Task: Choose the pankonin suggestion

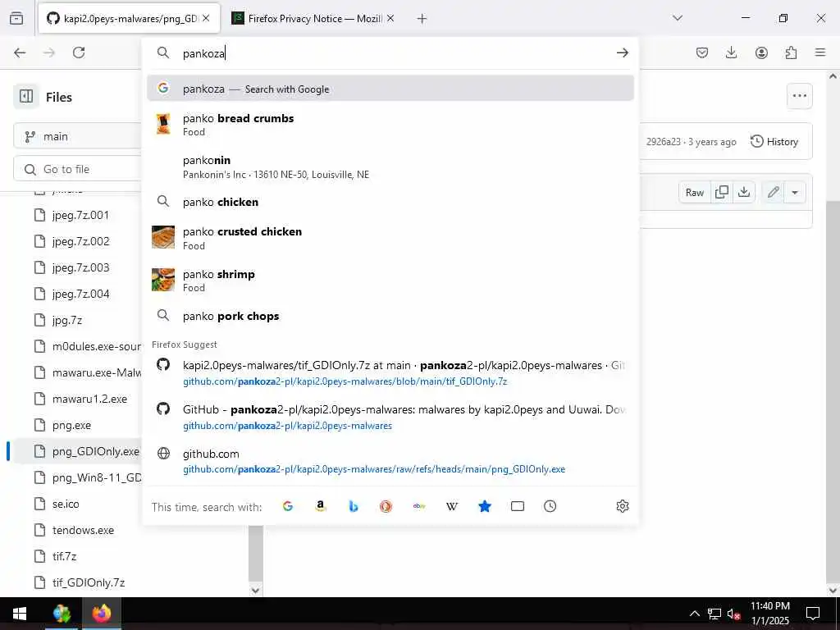Action: pos(390,167)
